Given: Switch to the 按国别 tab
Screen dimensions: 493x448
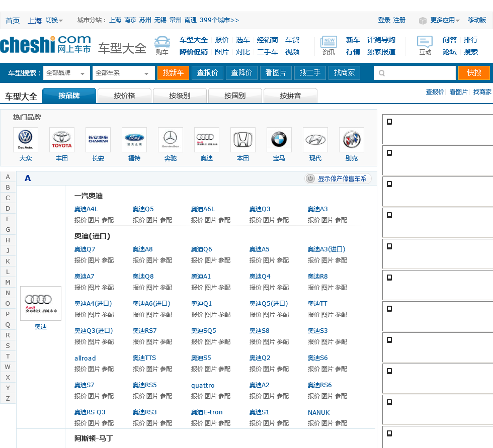Looking at the screenshot, I should pos(235,96).
